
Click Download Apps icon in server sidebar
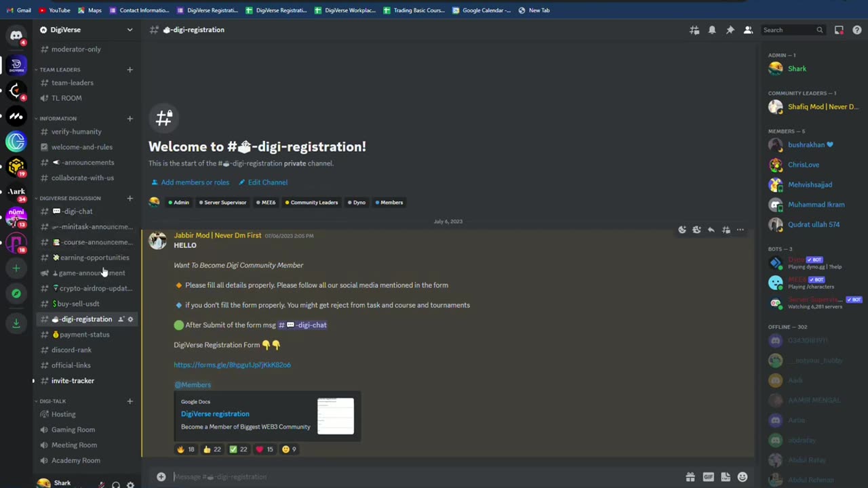click(16, 323)
